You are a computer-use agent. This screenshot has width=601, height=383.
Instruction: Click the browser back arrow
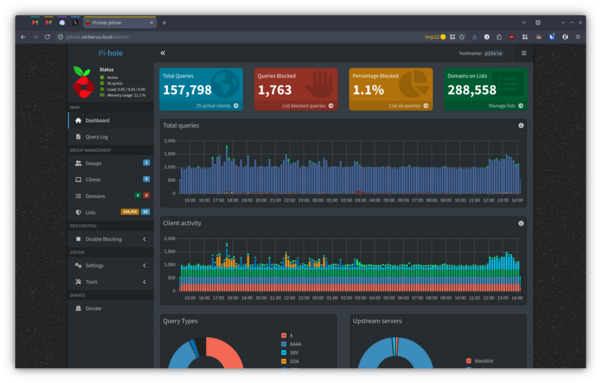pyautogui.click(x=23, y=37)
